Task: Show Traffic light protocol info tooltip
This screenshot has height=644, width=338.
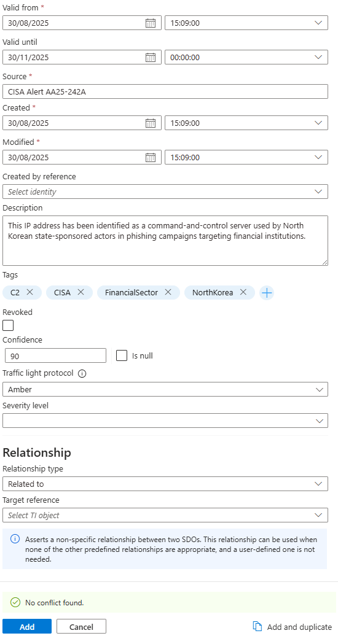Action: coord(82,374)
